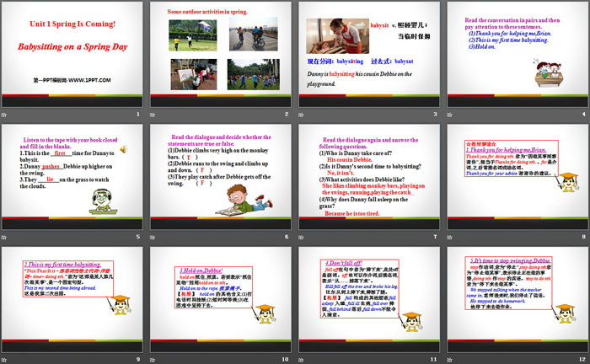Select slide 9 This is my first time babysitting

[x=72, y=300]
